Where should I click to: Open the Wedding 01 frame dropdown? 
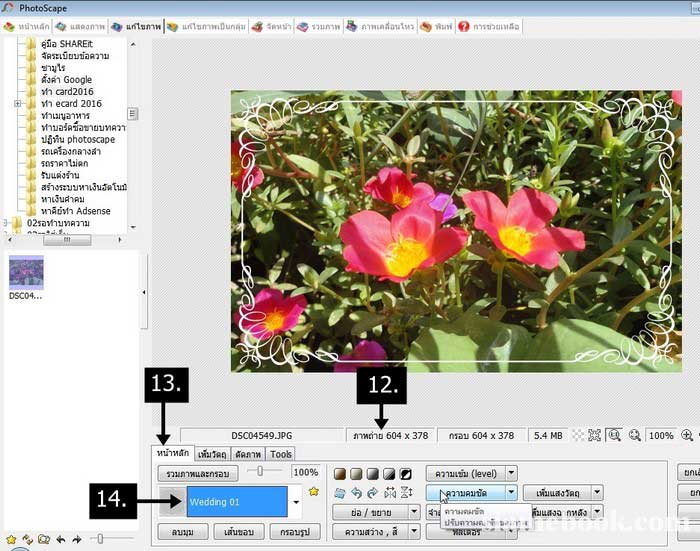pyautogui.click(x=296, y=502)
